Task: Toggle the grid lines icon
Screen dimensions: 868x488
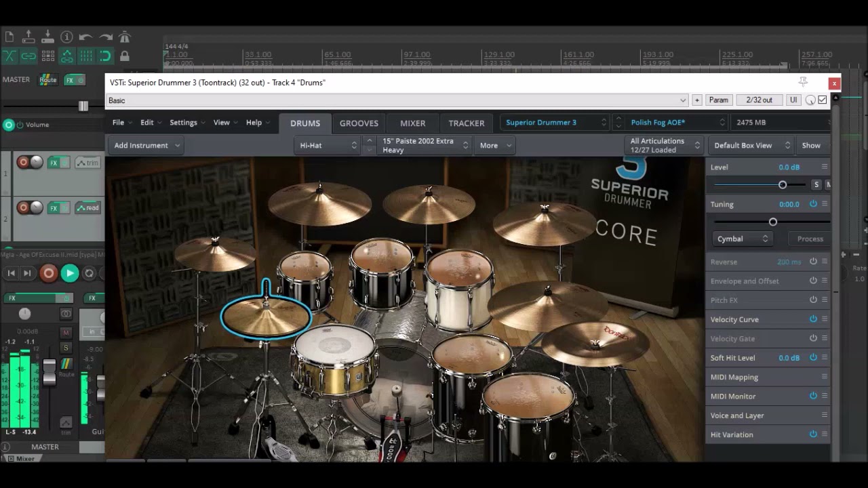Action: (85, 56)
